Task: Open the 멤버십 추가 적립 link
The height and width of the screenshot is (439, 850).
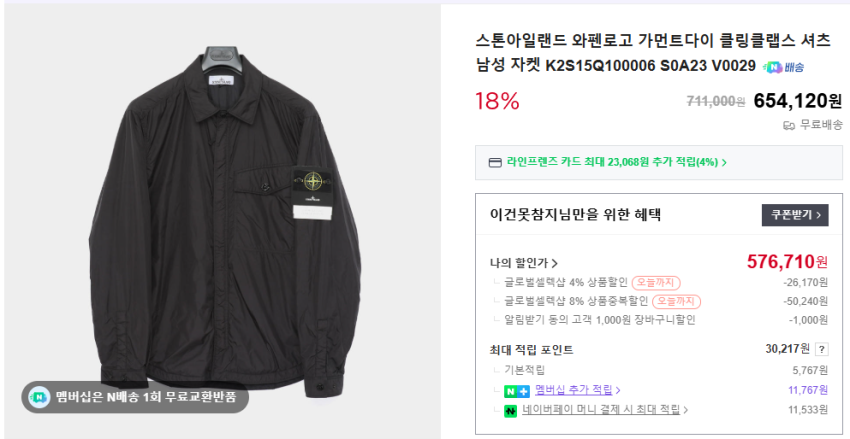Action: [x=577, y=390]
